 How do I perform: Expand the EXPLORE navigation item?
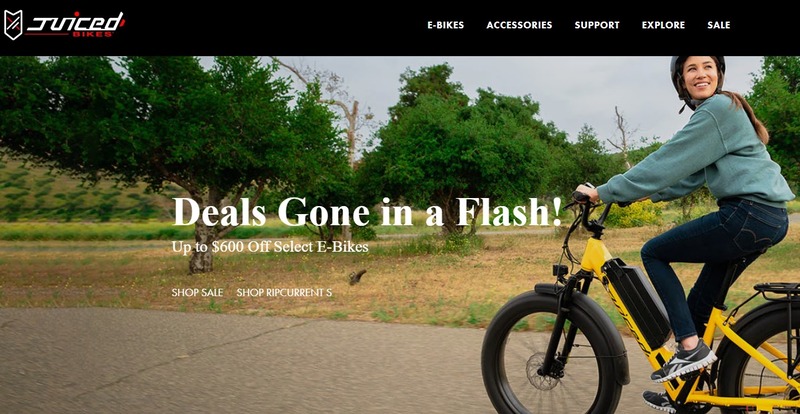663,25
